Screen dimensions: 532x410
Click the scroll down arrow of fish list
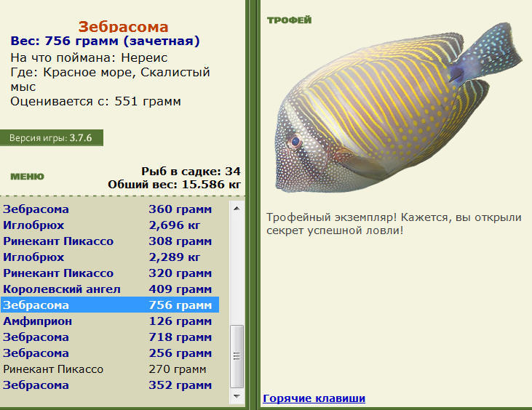237,396
